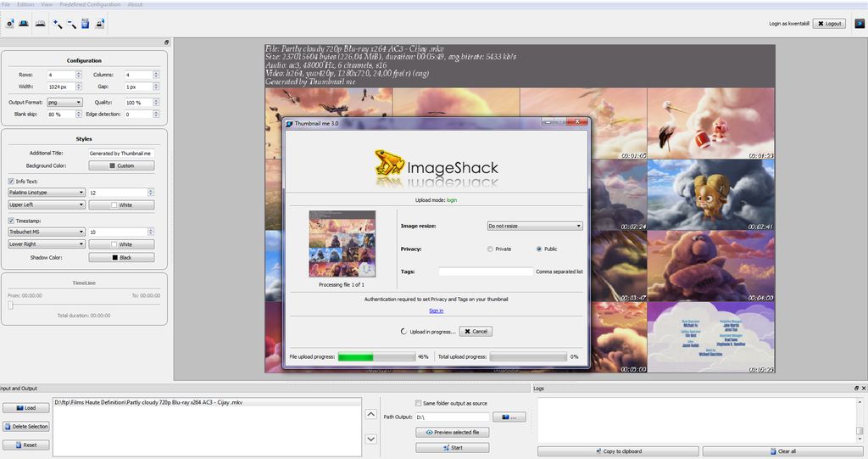Change Info Text White color swatch
Image resolution: width=868 pixels, height=459 pixels.
point(121,205)
